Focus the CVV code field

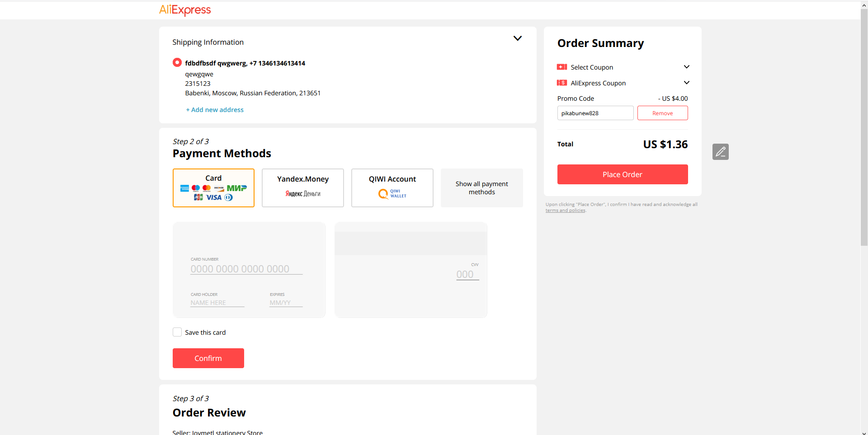pos(467,275)
